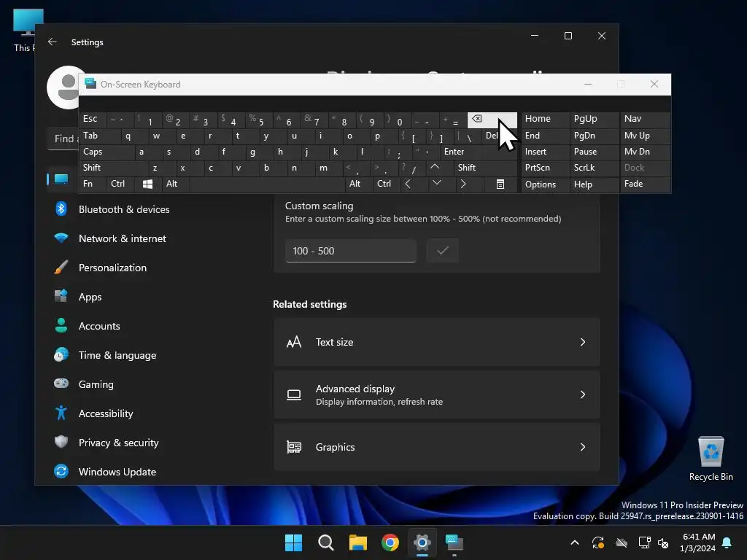Click the Pause key
This screenshot has width=747, height=560.
[x=595, y=152]
